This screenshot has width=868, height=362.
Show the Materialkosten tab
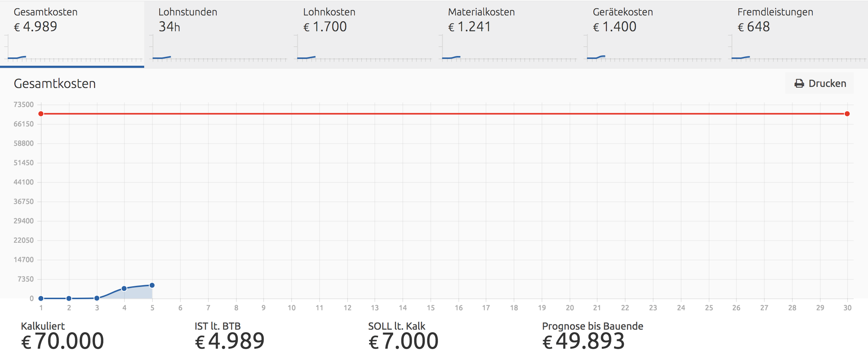point(507,34)
